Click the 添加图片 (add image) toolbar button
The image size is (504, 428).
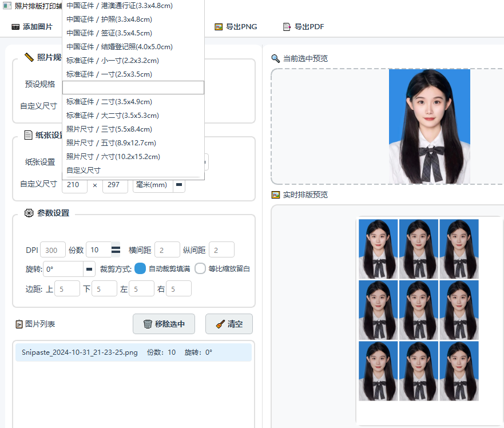coord(32,27)
